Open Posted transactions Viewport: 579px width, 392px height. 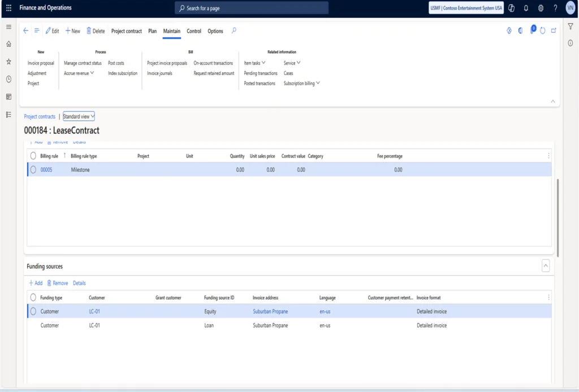(x=259, y=84)
